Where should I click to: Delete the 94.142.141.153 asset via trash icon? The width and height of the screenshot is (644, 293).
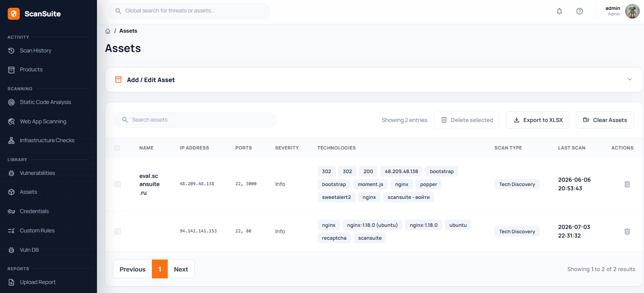627,232
